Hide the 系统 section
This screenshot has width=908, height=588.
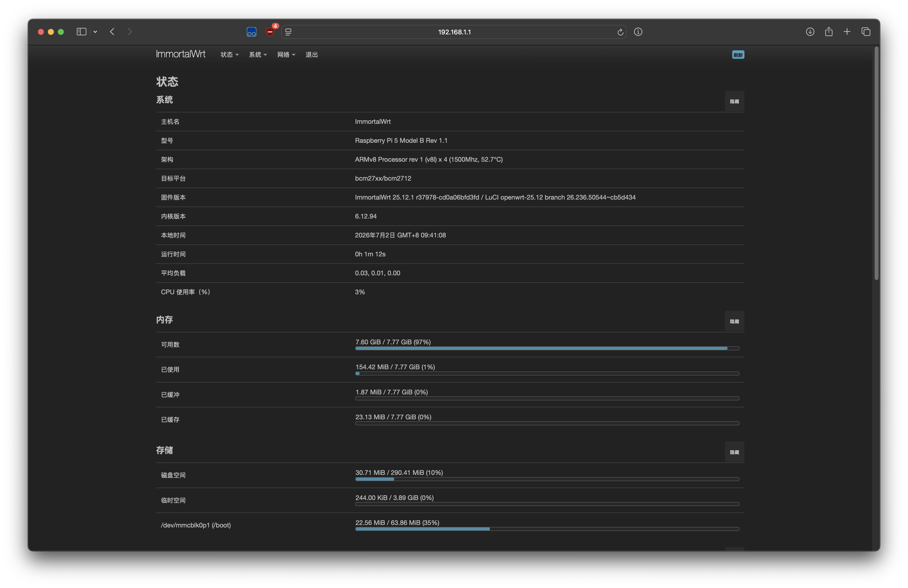(734, 101)
